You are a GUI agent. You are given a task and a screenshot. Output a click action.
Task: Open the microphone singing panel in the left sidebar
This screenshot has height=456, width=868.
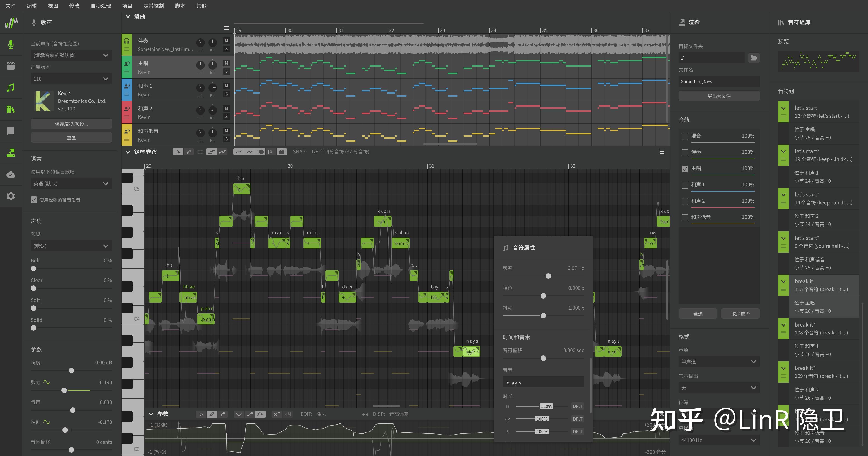click(x=11, y=44)
